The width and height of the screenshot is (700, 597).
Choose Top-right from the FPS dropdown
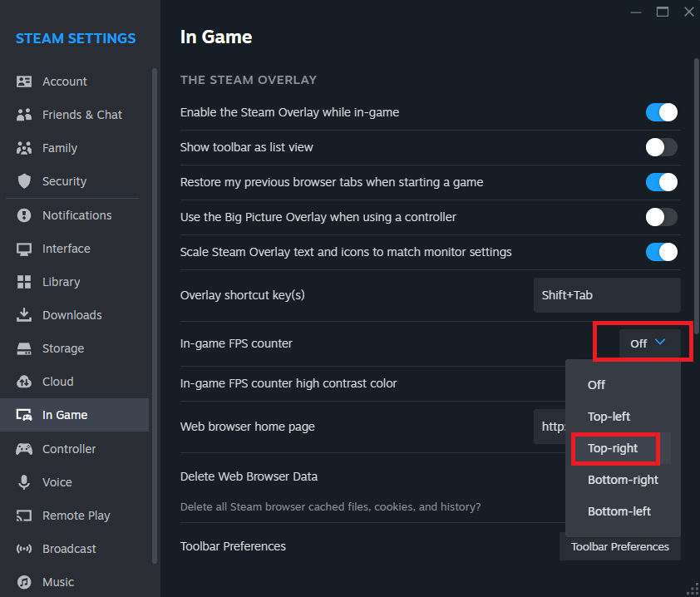[613, 448]
